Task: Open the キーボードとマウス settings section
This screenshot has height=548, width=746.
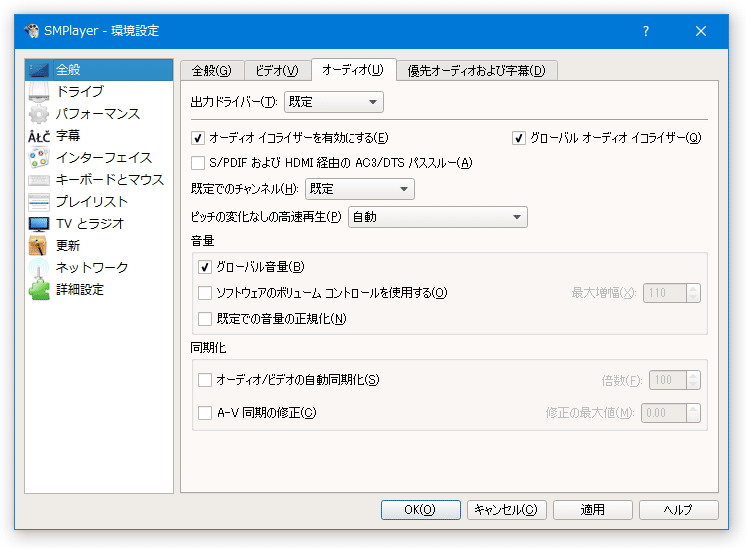Action: click(99, 180)
